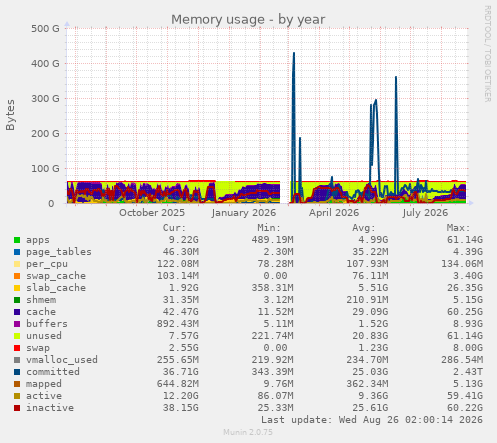Click the cache dark blue swatch

(x=17, y=312)
